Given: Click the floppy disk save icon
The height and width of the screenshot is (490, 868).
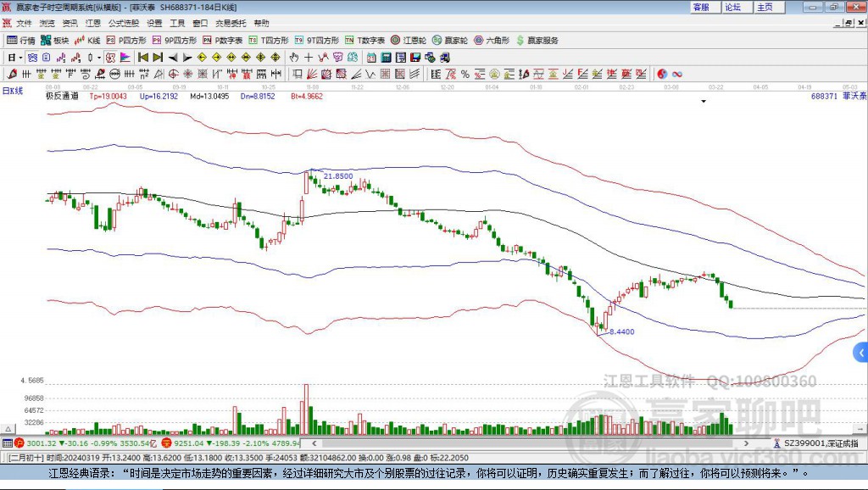Looking at the screenshot, I should 415,57.
